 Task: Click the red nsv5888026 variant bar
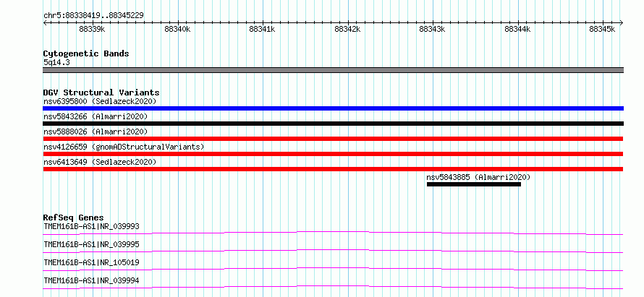(333, 139)
